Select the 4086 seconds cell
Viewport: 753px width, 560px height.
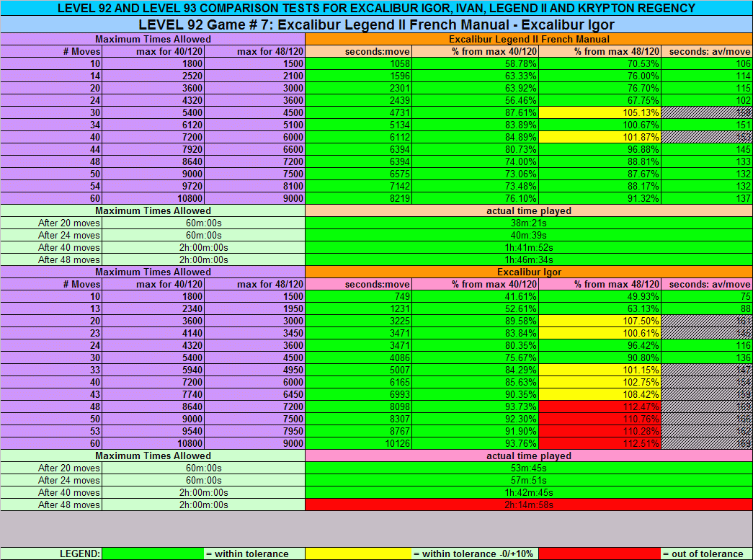[x=358, y=357]
